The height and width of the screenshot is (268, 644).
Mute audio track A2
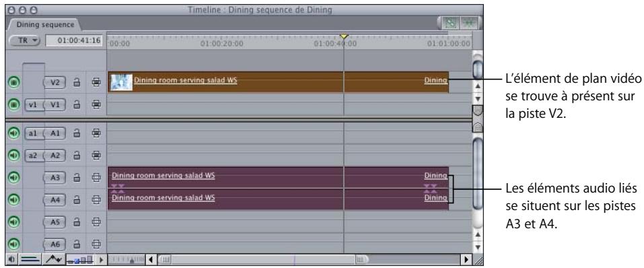[x=13, y=155]
